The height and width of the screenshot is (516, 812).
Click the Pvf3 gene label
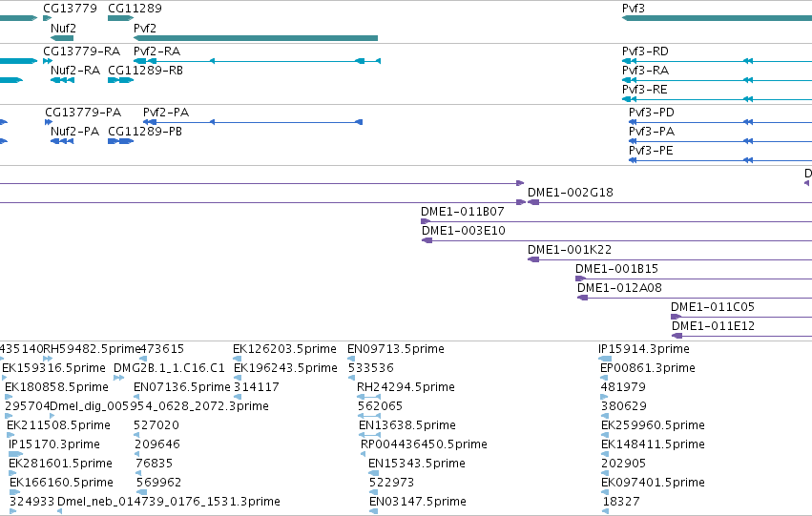point(633,9)
